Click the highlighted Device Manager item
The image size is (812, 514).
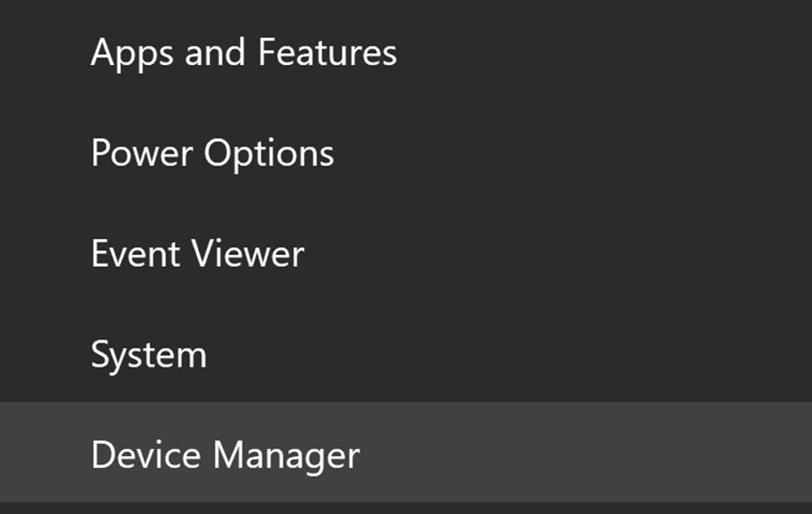pyautogui.click(x=225, y=454)
